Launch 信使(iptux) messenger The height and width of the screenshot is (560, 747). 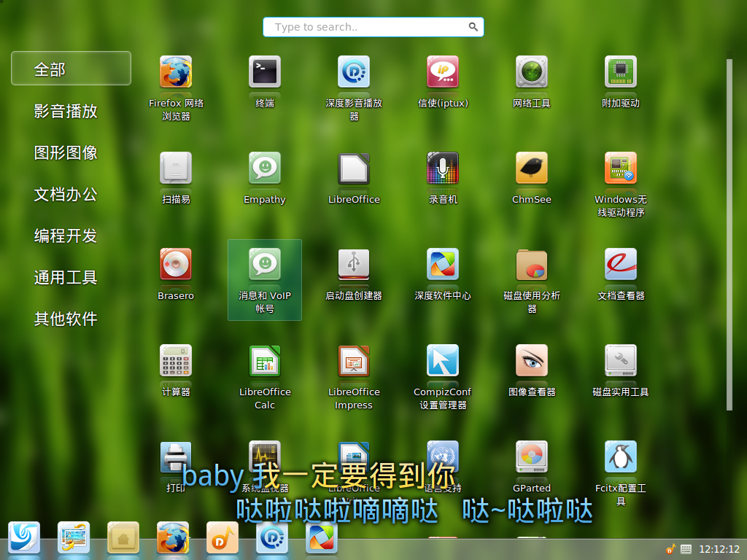point(443,72)
